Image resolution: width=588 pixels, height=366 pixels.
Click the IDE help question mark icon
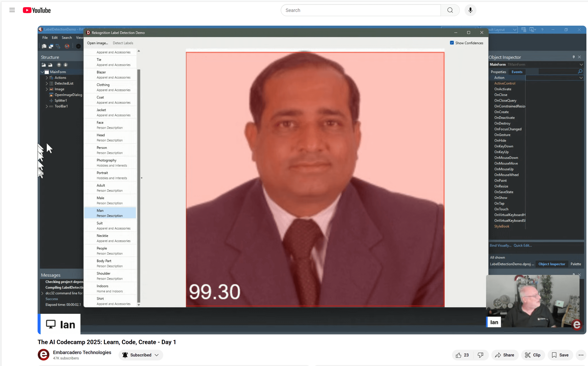tap(542, 30)
